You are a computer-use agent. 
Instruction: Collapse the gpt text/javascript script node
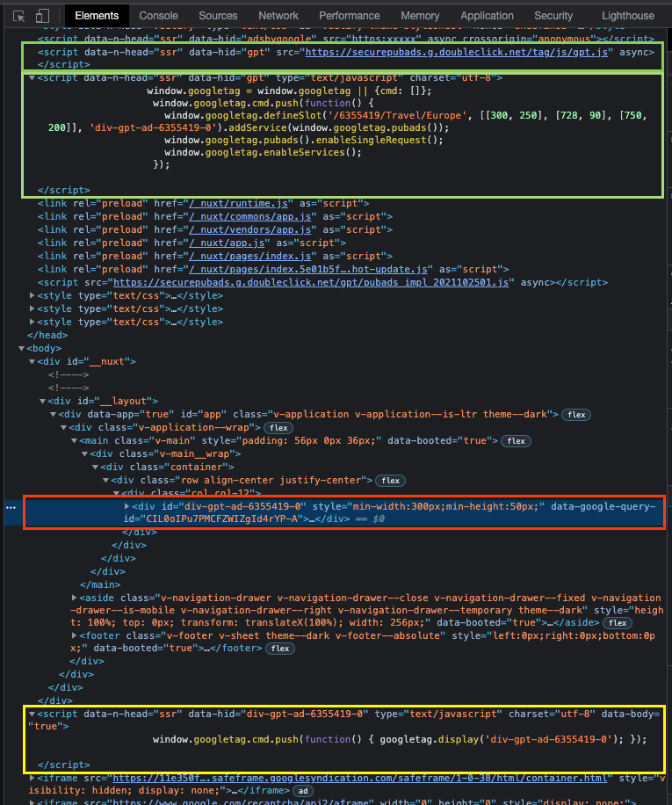(x=33, y=78)
